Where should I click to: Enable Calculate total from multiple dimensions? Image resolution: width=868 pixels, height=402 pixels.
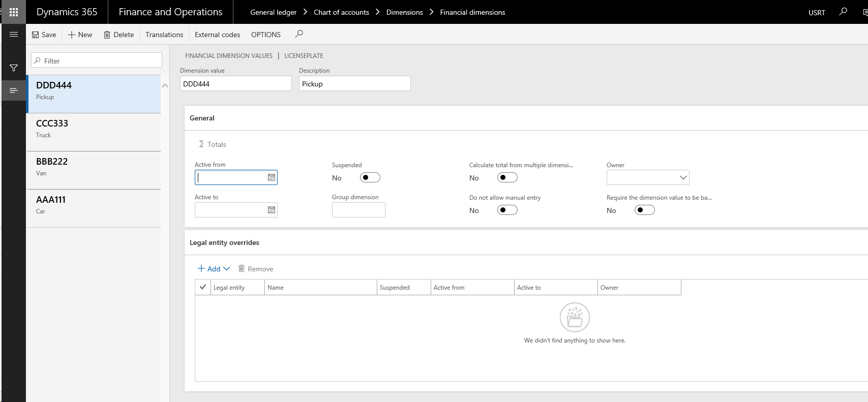pyautogui.click(x=507, y=177)
